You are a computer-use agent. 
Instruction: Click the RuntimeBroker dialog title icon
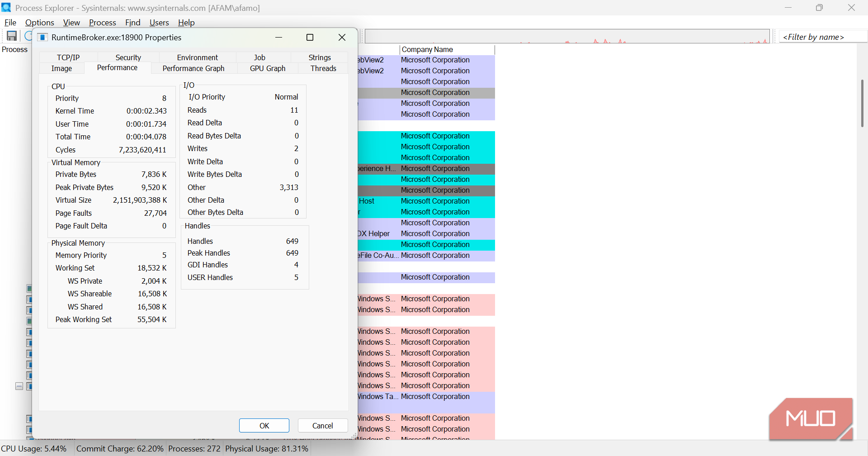42,38
